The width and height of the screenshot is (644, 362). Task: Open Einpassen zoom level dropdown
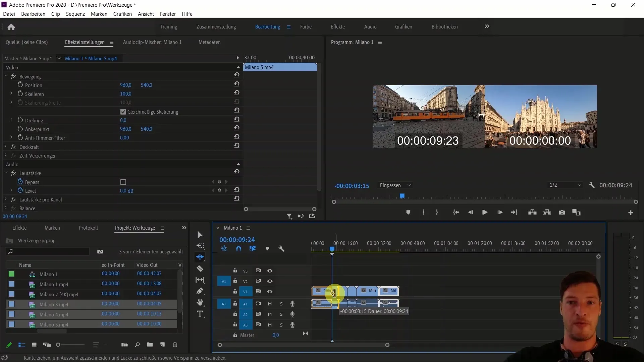pyautogui.click(x=395, y=185)
